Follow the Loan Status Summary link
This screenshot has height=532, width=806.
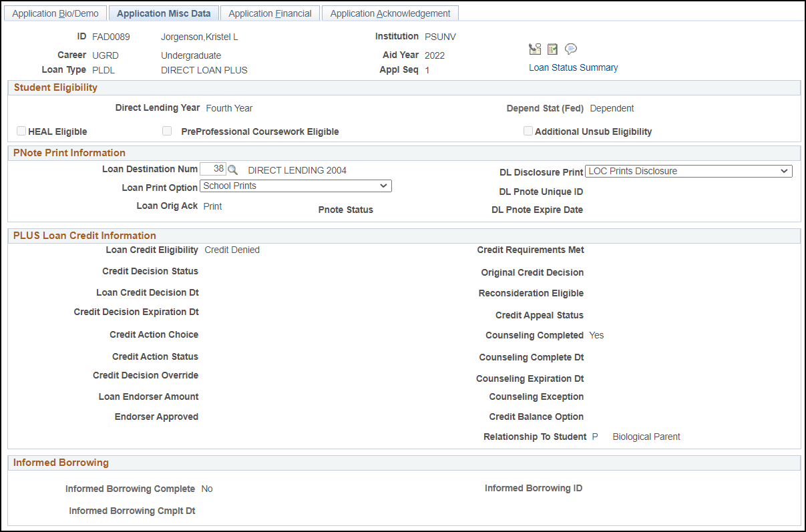[573, 67]
